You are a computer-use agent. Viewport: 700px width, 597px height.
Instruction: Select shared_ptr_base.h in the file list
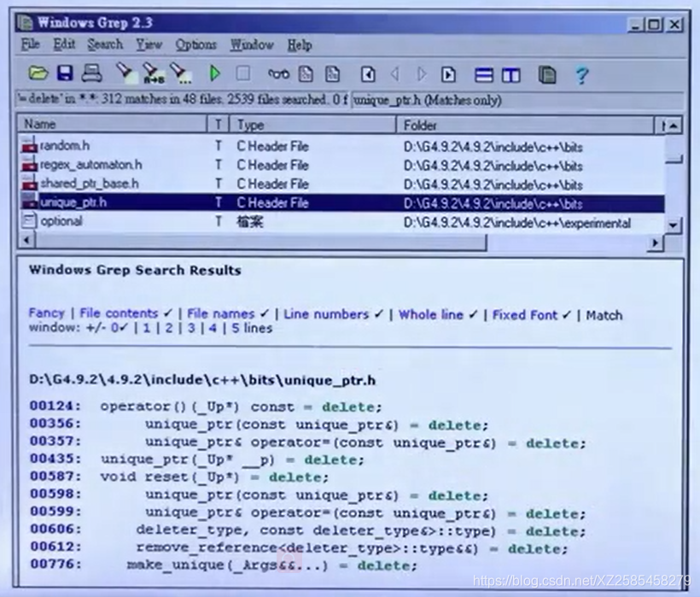pyautogui.click(x=89, y=184)
